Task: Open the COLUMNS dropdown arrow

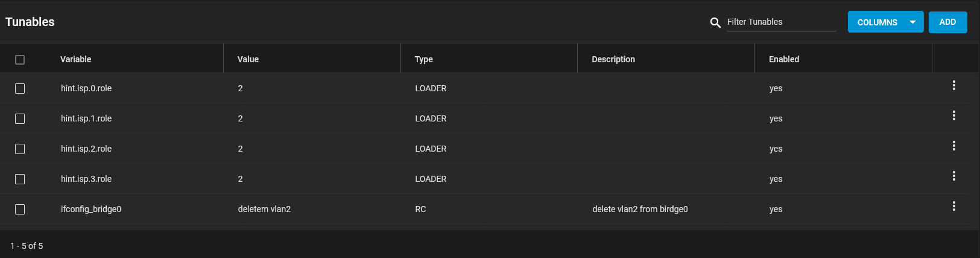Action: [x=912, y=22]
